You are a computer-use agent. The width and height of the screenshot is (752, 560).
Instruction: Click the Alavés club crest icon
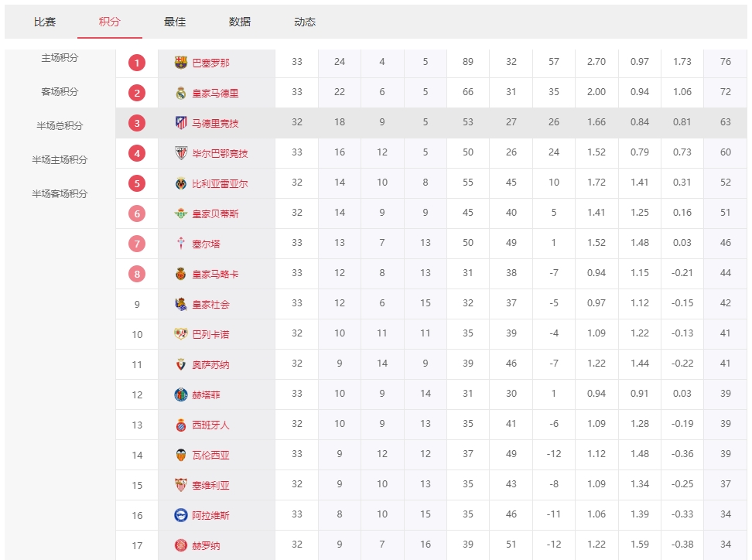[x=181, y=515]
